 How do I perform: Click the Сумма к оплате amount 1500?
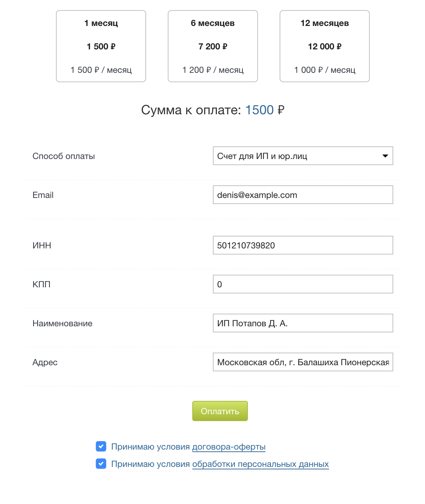[259, 110]
